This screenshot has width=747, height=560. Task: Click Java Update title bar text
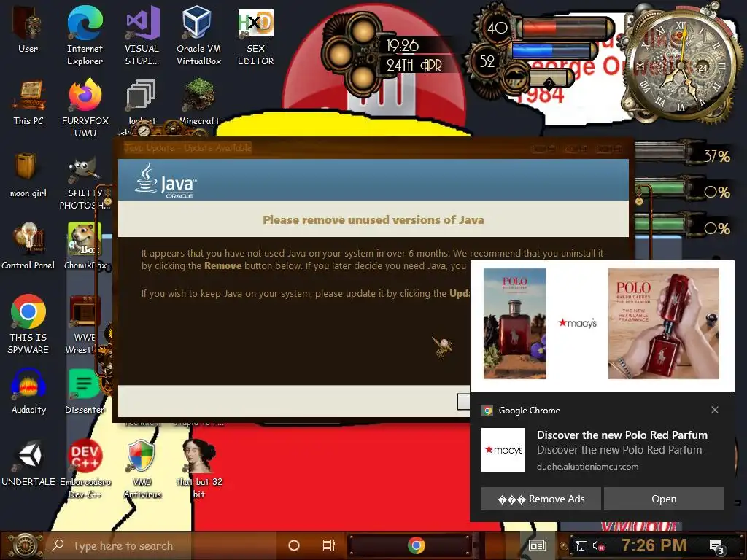point(187,147)
